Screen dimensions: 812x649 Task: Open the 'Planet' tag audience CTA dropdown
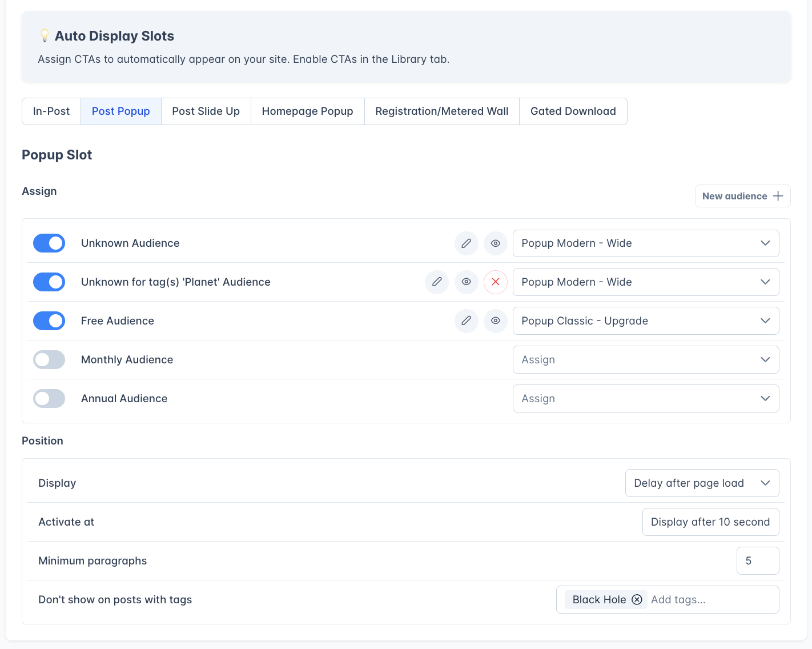click(x=646, y=282)
